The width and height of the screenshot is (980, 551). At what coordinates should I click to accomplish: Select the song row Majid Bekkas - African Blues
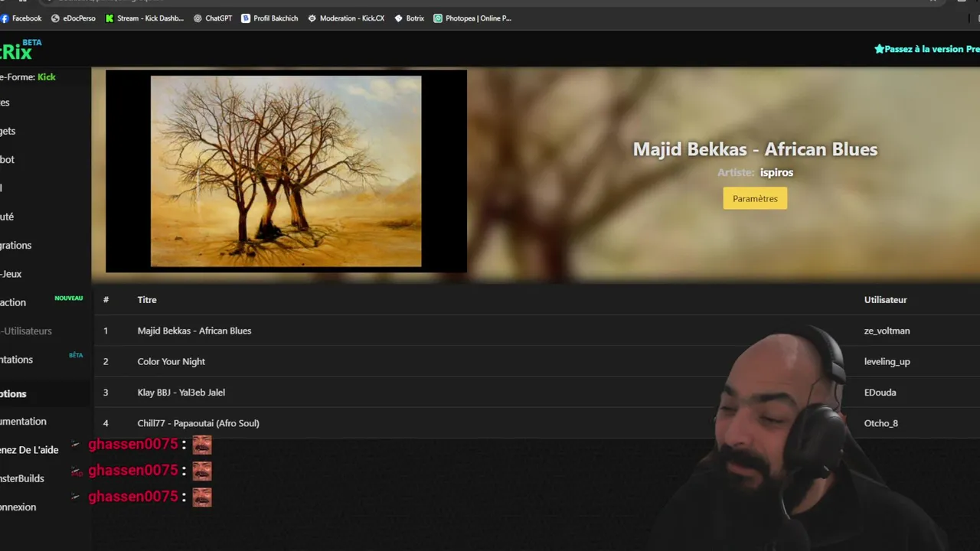537,331
